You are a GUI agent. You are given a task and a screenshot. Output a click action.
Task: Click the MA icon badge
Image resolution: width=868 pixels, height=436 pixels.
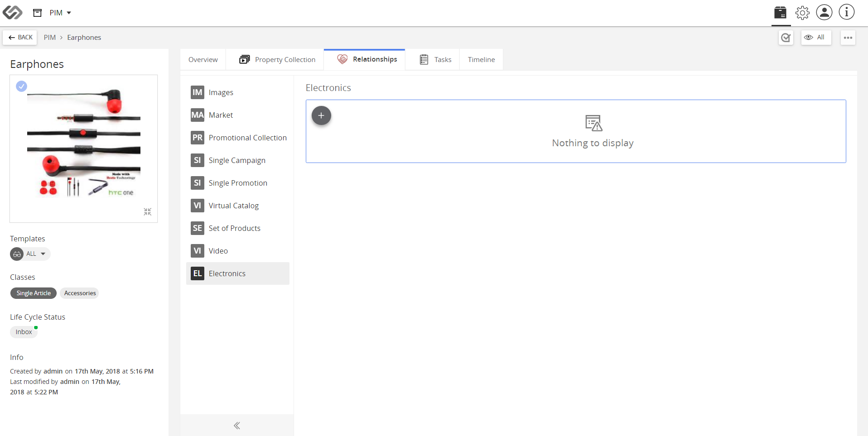click(198, 115)
